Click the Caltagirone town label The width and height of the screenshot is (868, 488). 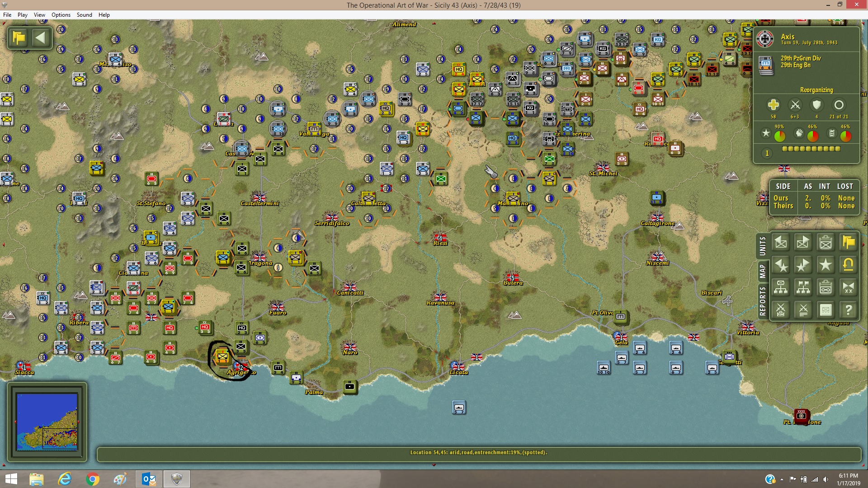[x=657, y=223]
